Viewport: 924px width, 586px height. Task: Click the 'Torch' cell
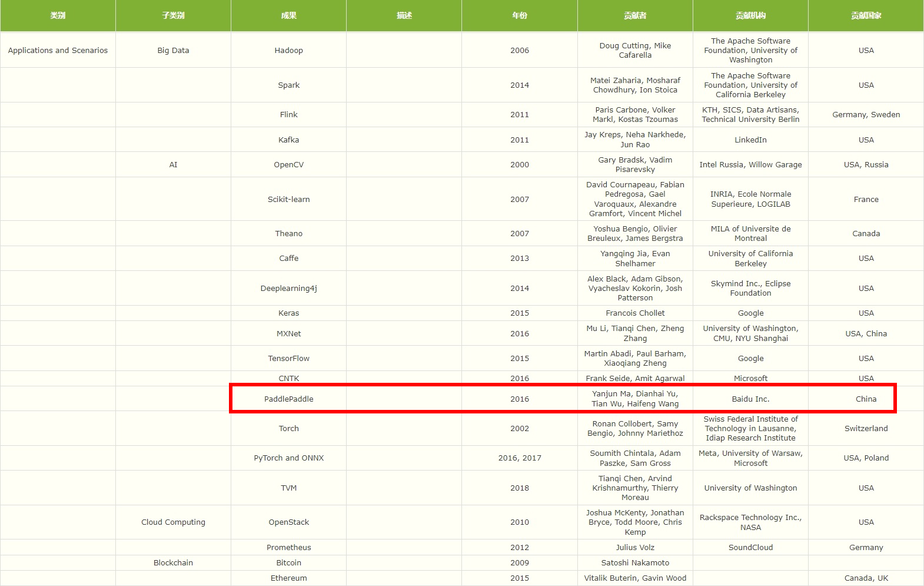(x=288, y=428)
